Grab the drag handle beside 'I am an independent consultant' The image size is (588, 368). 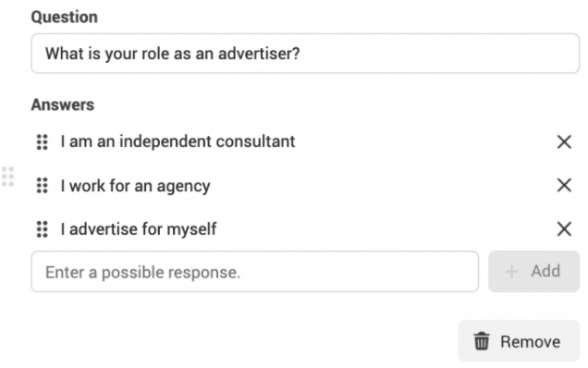coord(42,142)
